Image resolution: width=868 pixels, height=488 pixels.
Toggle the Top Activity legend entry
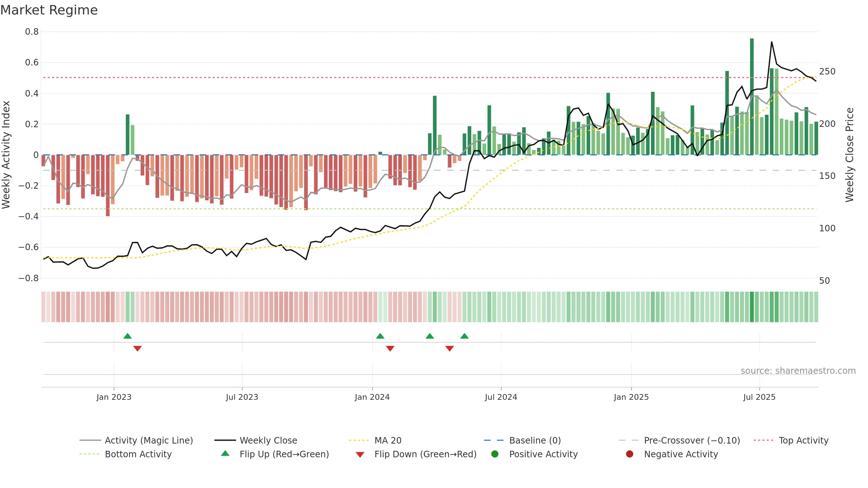(791, 440)
